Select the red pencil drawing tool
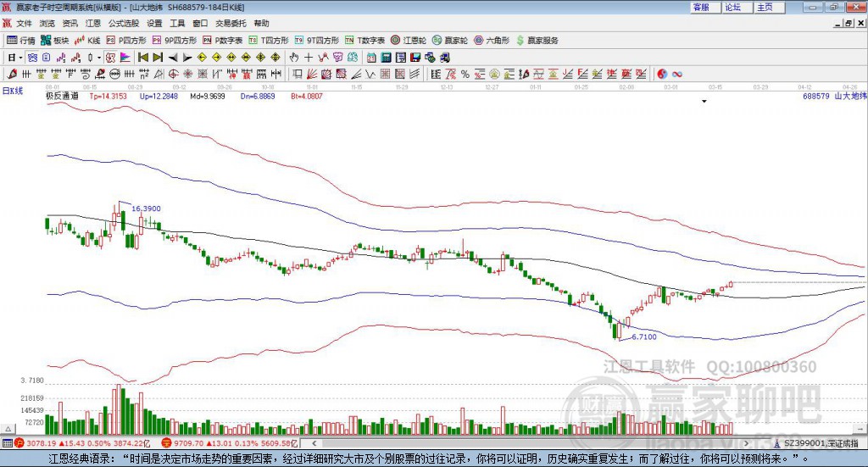868x467 pixels. tap(12, 74)
